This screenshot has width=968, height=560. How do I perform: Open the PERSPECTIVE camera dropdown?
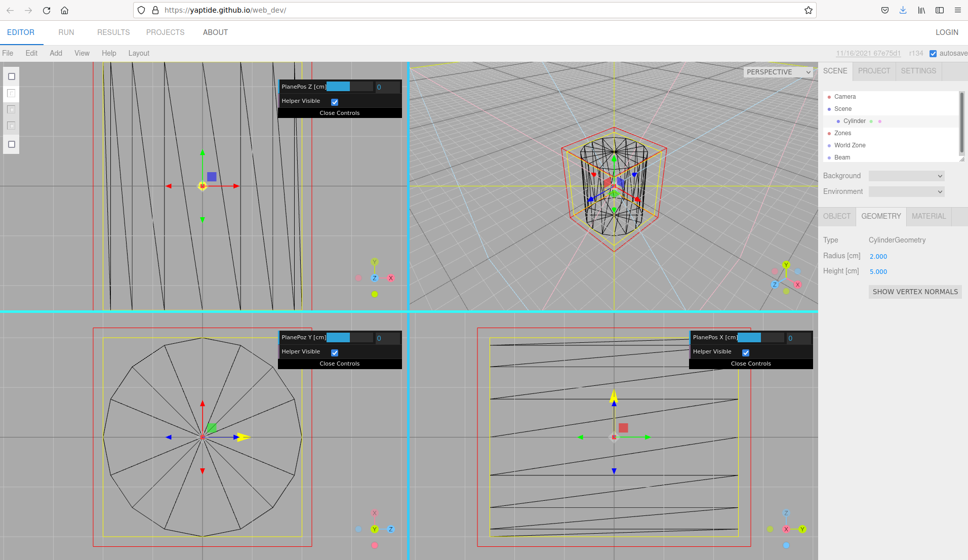click(777, 71)
